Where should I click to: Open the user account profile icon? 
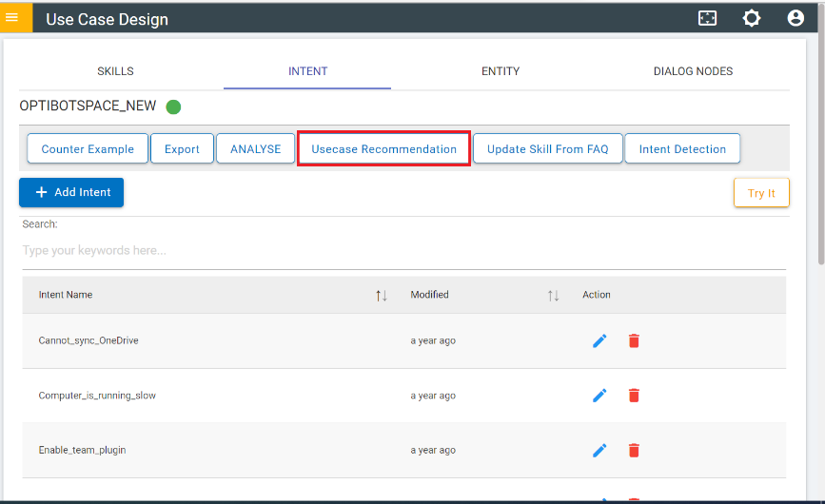click(796, 18)
